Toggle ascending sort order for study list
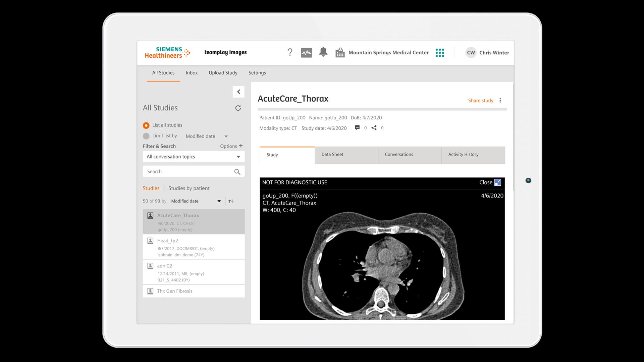The image size is (644, 362). click(x=231, y=201)
